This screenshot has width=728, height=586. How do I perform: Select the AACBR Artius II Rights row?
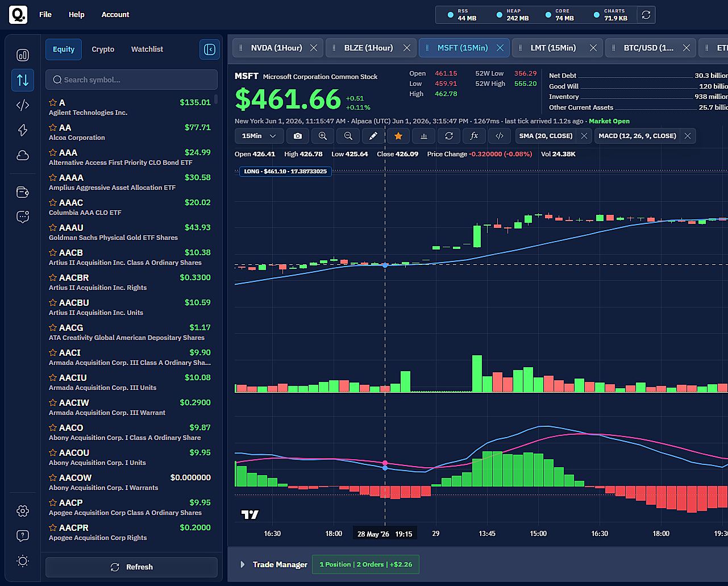coord(130,282)
